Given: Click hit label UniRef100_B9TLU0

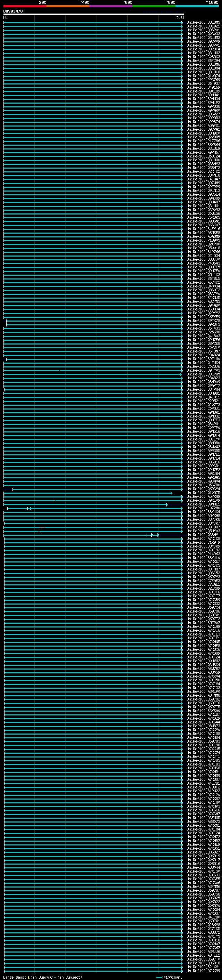Looking at the screenshot, I should pos(203,359).
